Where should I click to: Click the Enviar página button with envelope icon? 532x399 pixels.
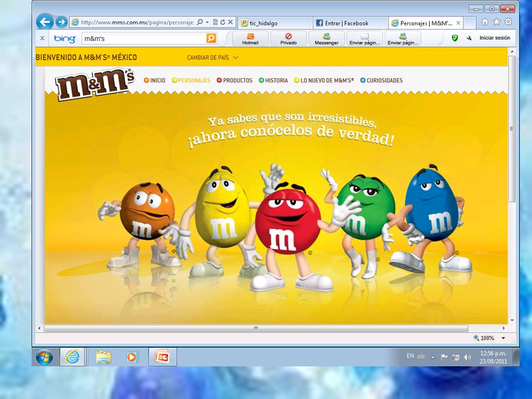click(x=365, y=39)
